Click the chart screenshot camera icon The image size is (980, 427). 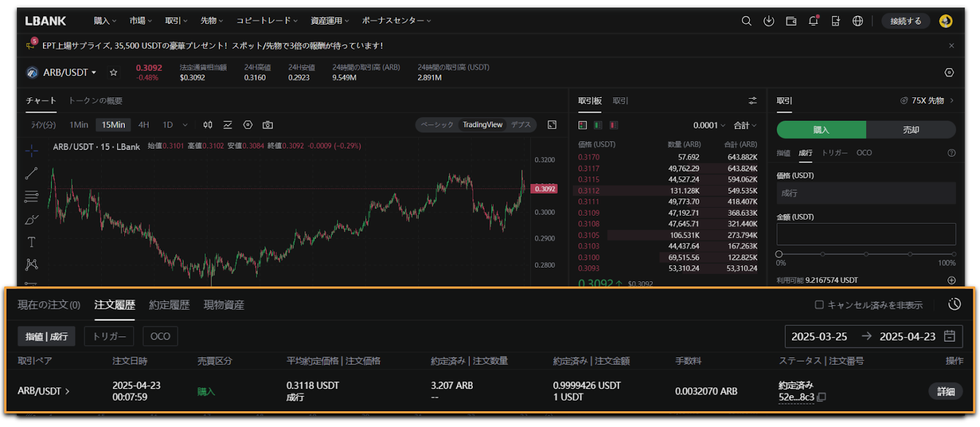tap(268, 125)
